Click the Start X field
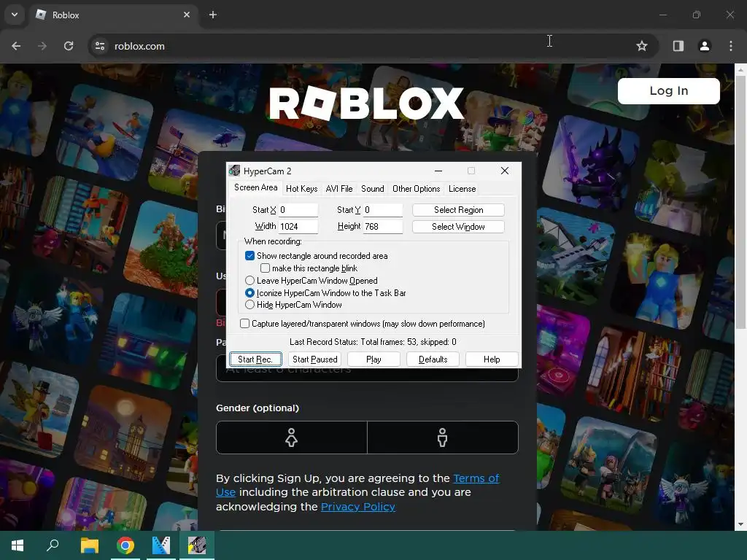The image size is (747, 560). 298,210
